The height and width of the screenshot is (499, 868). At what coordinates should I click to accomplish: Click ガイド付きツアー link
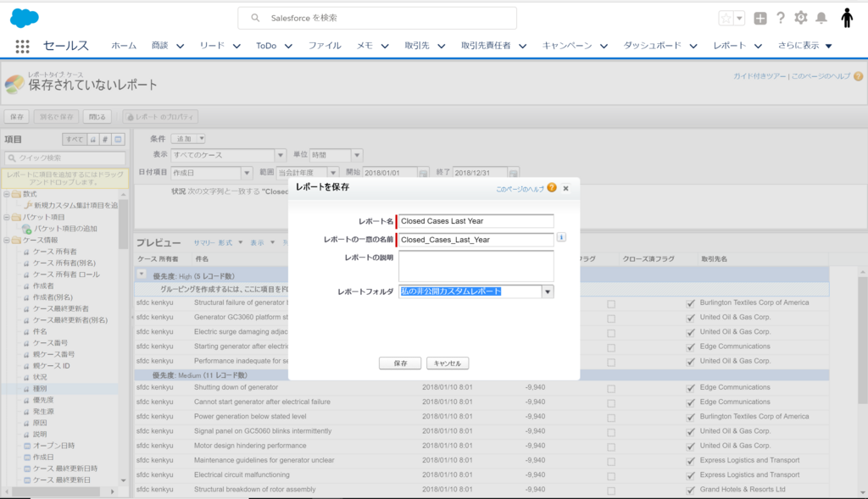pyautogui.click(x=759, y=76)
